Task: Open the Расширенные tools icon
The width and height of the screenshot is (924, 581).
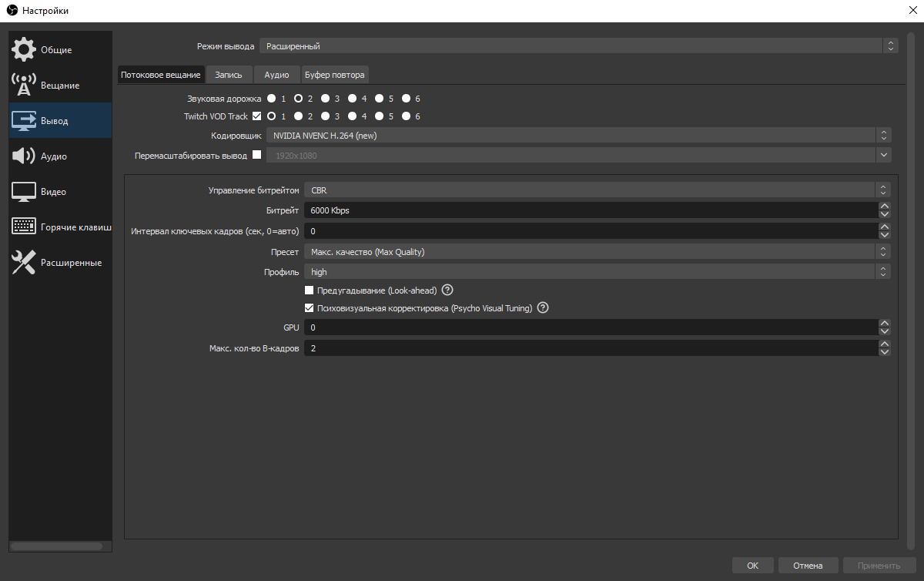Action: click(24, 263)
